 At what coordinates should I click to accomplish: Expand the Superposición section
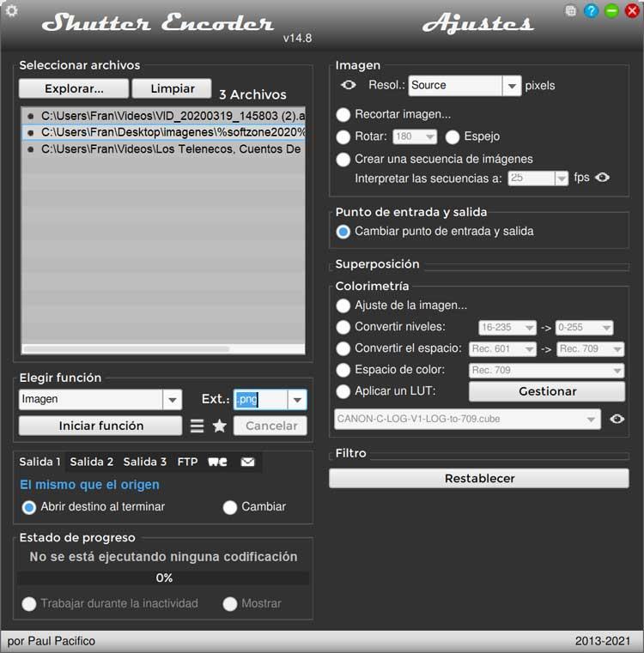point(377,264)
